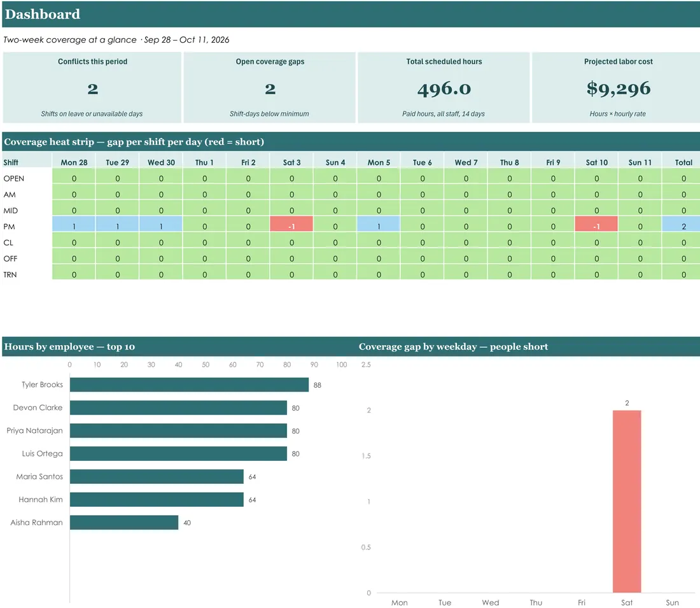Click the Conflicts this period card

[92, 87]
